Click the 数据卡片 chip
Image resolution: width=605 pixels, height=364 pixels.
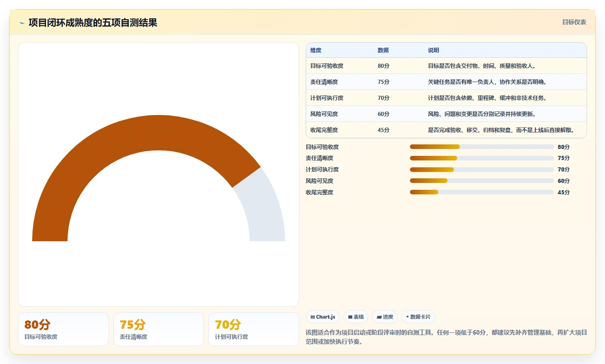(418, 317)
